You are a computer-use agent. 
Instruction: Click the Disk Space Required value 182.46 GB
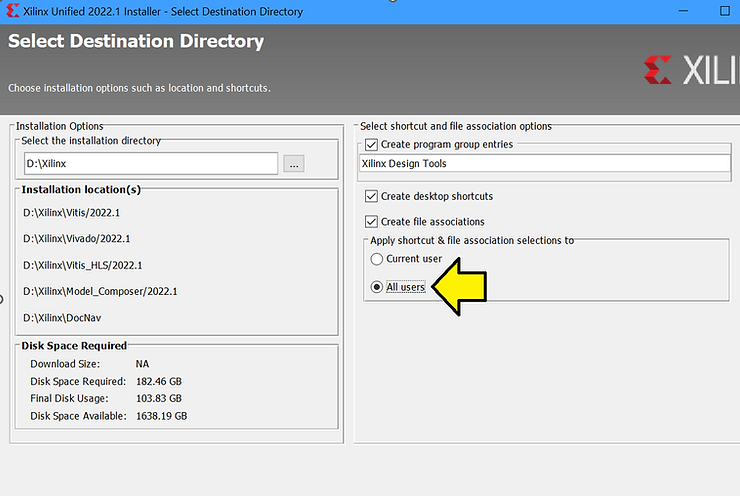click(x=159, y=382)
